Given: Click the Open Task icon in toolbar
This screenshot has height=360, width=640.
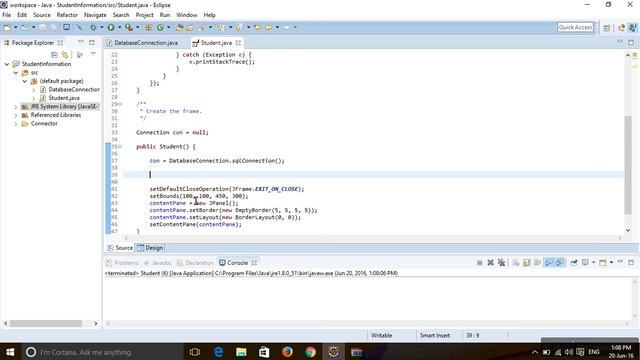Looking at the screenshot, I should click(x=190, y=27).
